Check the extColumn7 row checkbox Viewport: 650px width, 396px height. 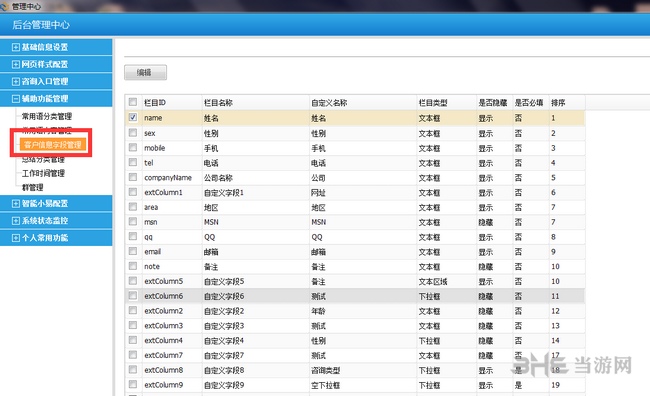coord(133,355)
